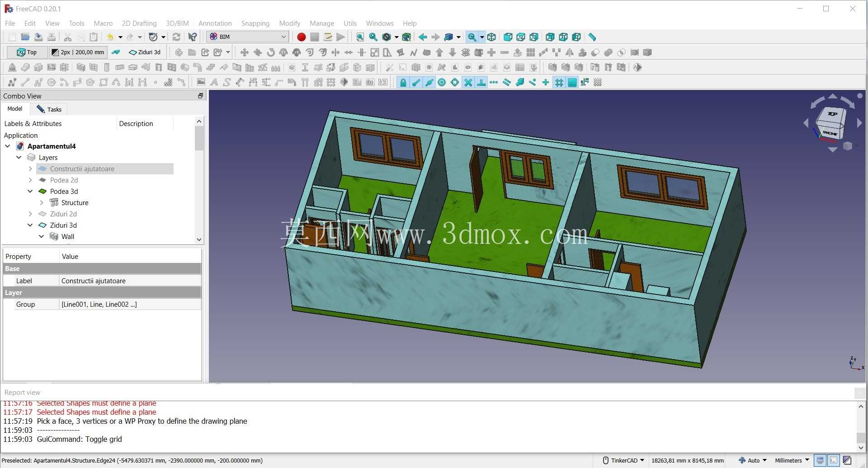Click the Navigate back arrow icon
The height and width of the screenshot is (468, 868).
(x=423, y=37)
